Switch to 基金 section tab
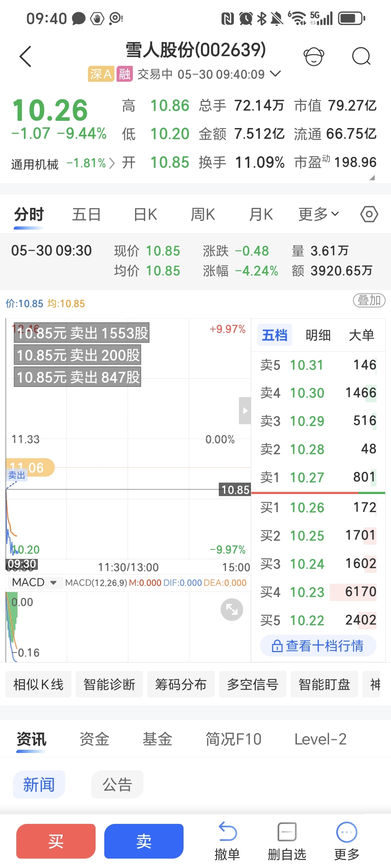Screen dimensions: 391x868 (157, 739)
